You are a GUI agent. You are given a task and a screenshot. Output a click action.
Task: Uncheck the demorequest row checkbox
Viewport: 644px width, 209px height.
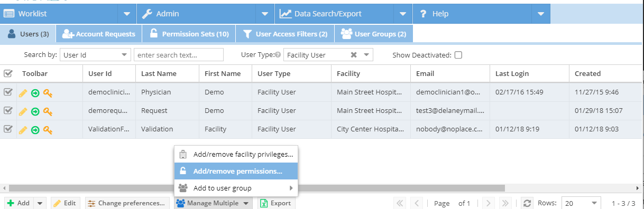(x=8, y=110)
